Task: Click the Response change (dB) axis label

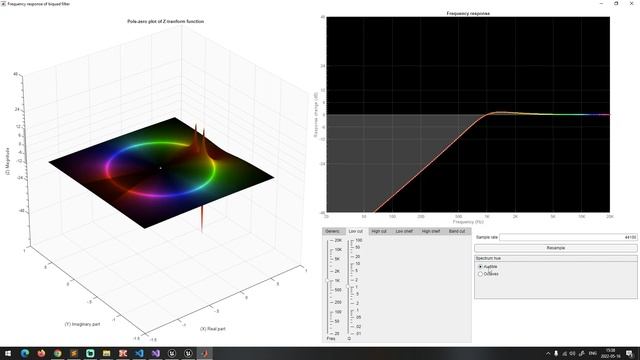Action: tap(316, 115)
